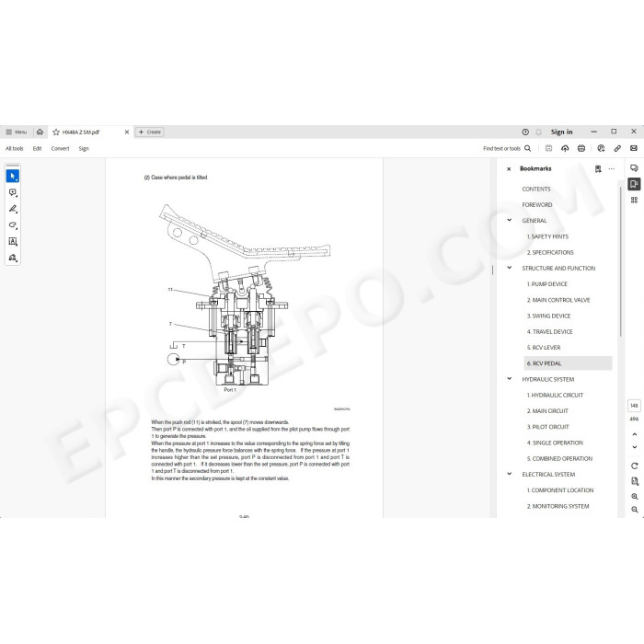The width and height of the screenshot is (644, 644).
Task: Open the CONTENTS bookmark
Action: (x=536, y=189)
